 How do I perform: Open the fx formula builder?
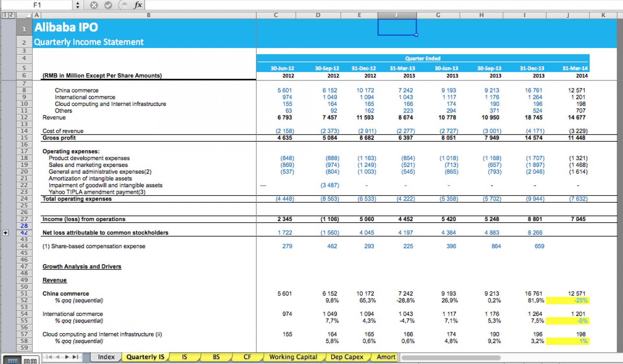(x=138, y=5)
